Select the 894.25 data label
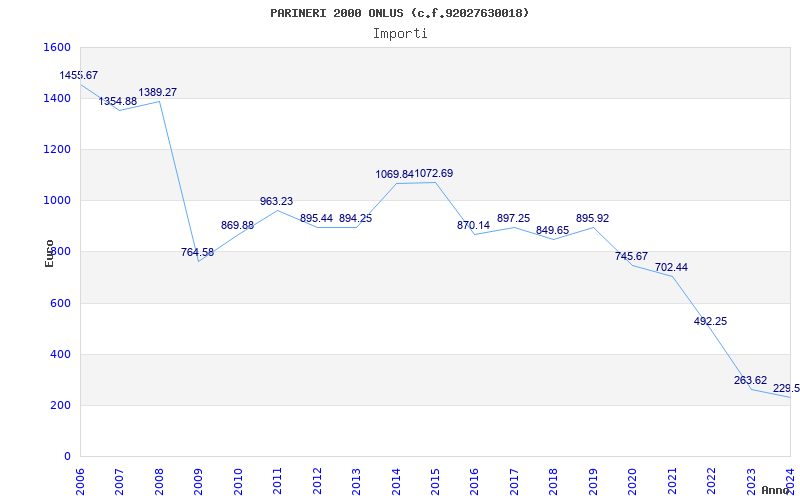The width and height of the screenshot is (800, 500). click(356, 218)
